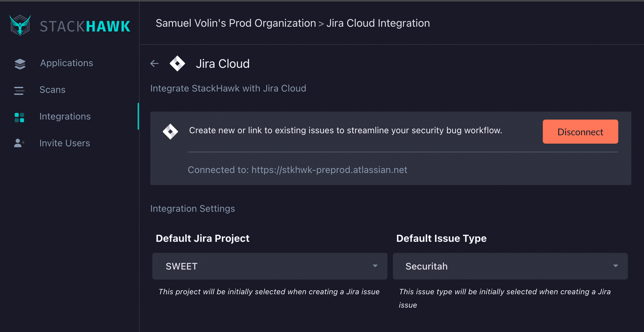Click the Scans list icon

click(x=19, y=91)
